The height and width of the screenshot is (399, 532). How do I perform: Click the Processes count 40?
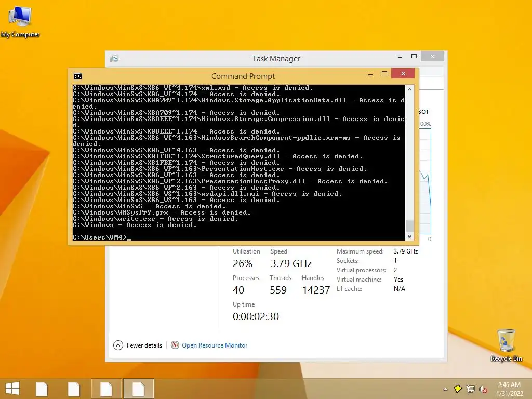(x=238, y=290)
